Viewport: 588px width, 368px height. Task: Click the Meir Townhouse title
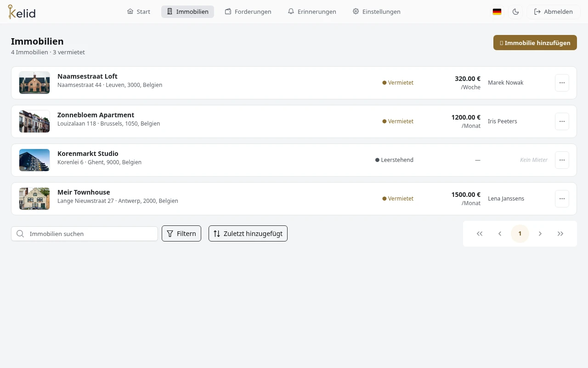click(84, 192)
